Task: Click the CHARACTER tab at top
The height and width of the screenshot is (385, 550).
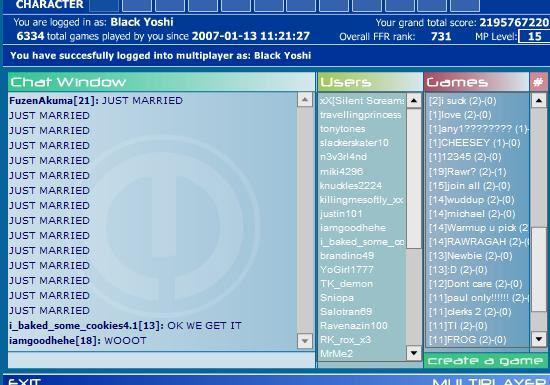Action: point(49,5)
